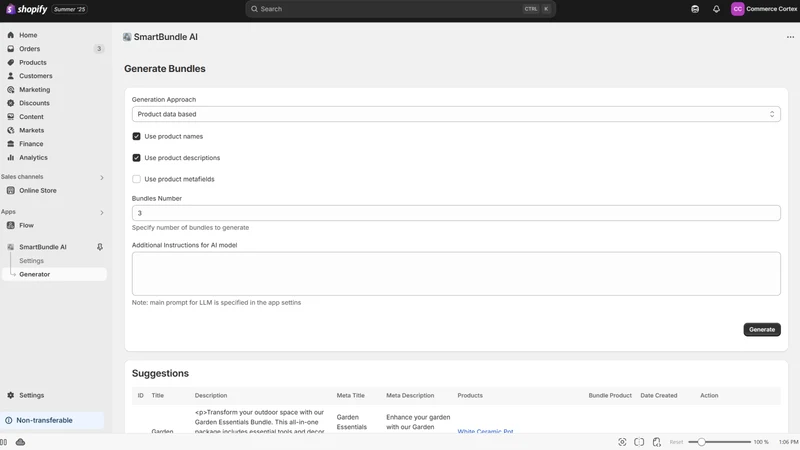Click the Action column header

709,395
